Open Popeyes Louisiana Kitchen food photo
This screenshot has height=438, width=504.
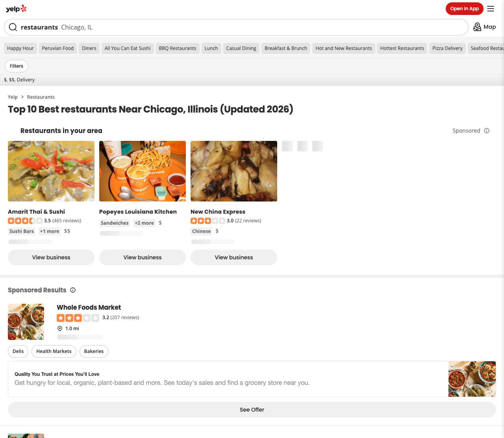(x=143, y=171)
